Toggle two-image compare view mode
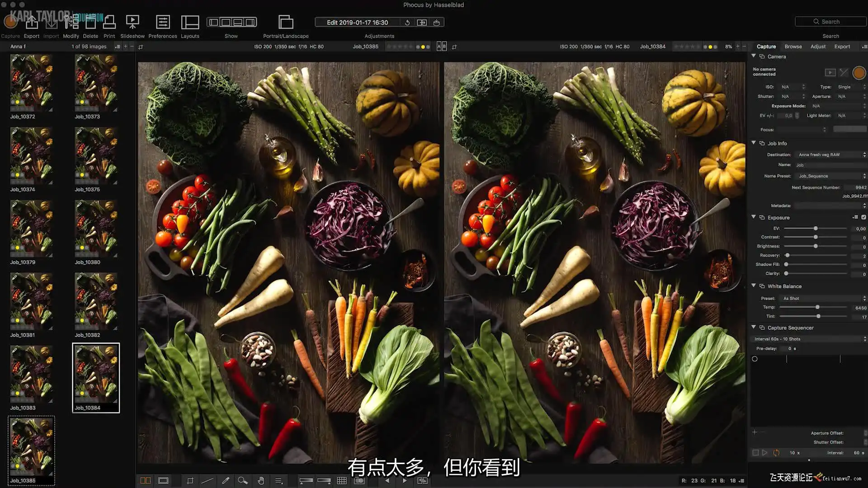 click(x=146, y=481)
